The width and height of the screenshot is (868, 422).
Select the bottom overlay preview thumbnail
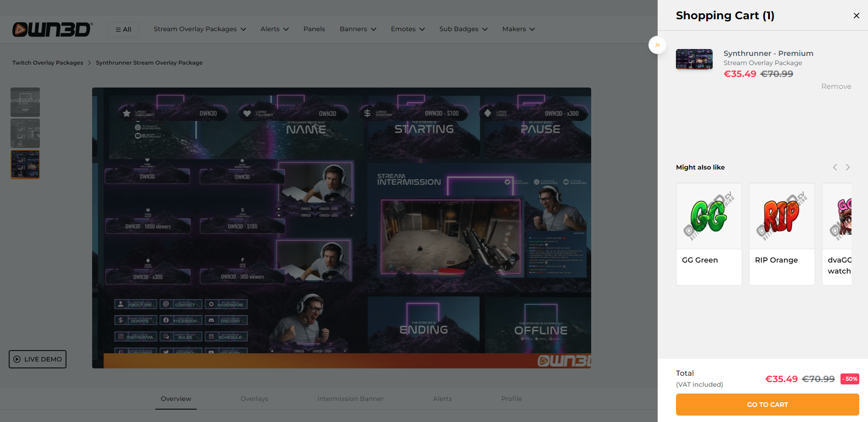(25, 164)
